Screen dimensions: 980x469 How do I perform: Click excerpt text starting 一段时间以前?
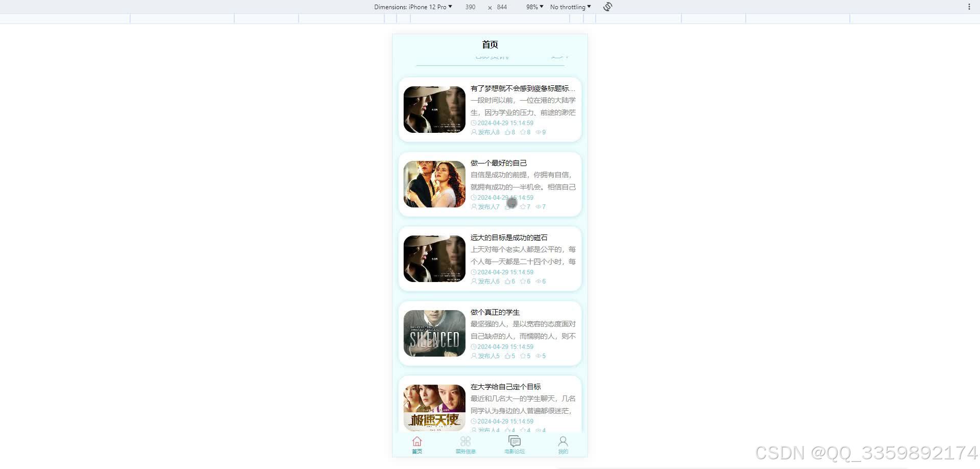pos(523,106)
